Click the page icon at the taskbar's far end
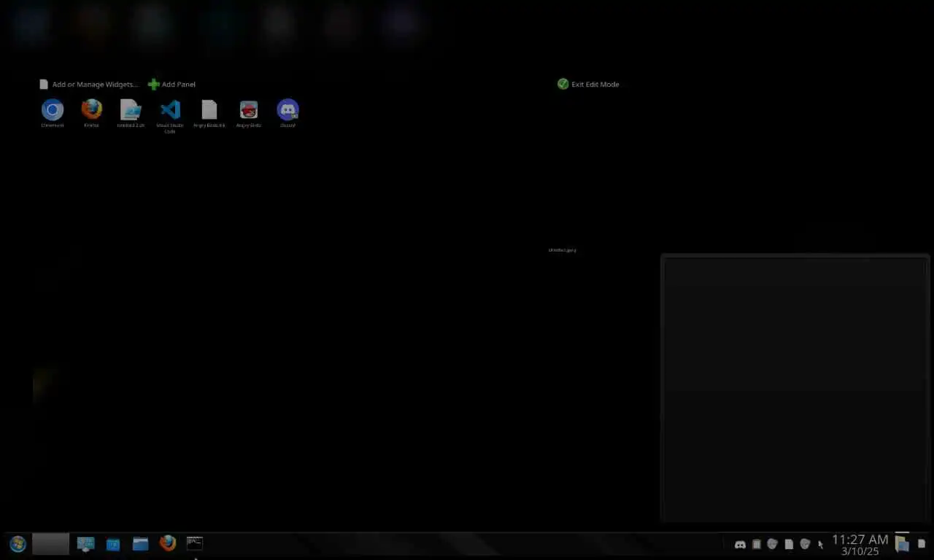 point(921,544)
